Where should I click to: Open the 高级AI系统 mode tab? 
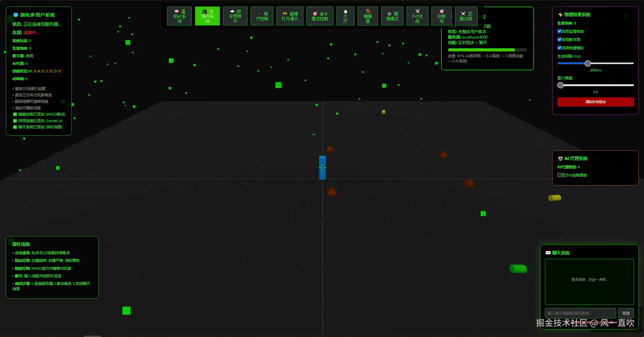click(x=179, y=16)
